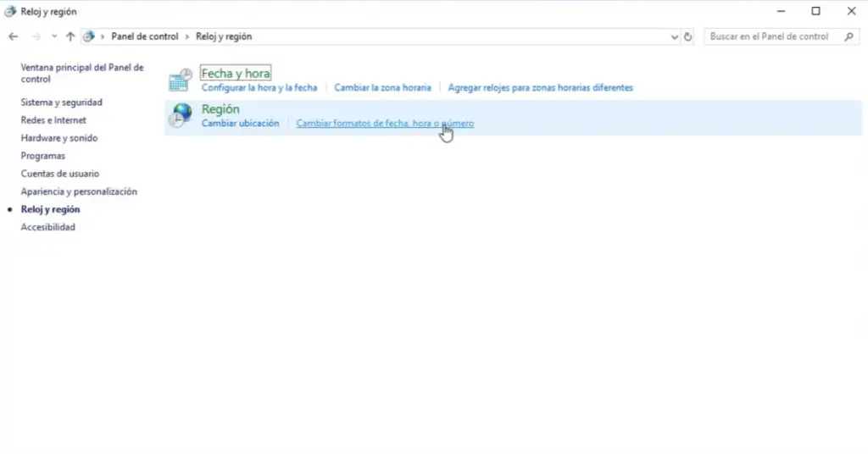868x454 pixels.
Task: Select Reloj y región in sidebar
Action: pyautogui.click(x=50, y=209)
